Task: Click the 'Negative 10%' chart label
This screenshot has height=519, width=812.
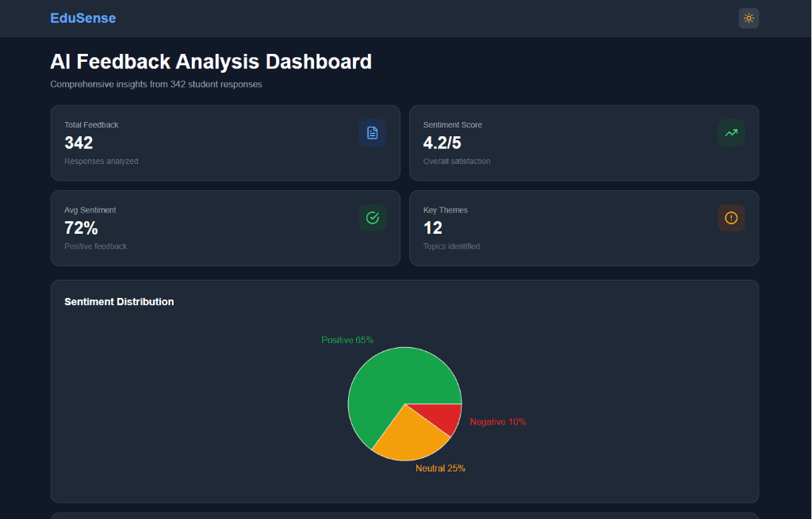Action: 498,422
